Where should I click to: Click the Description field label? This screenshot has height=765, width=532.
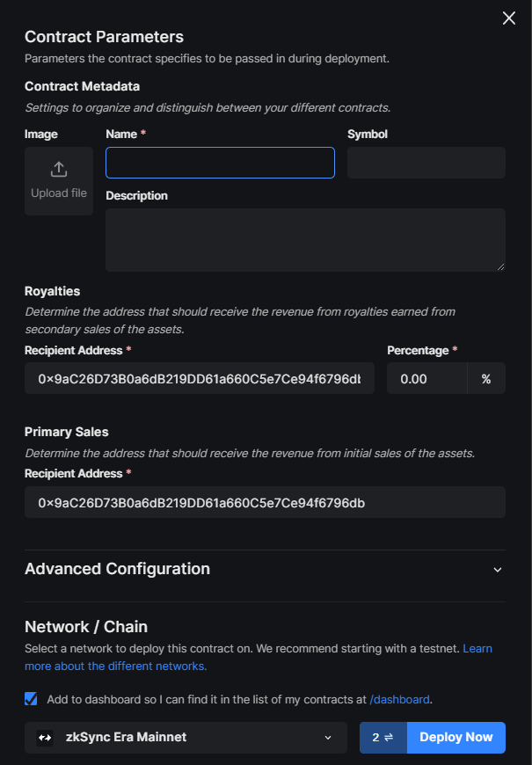pos(136,195)
